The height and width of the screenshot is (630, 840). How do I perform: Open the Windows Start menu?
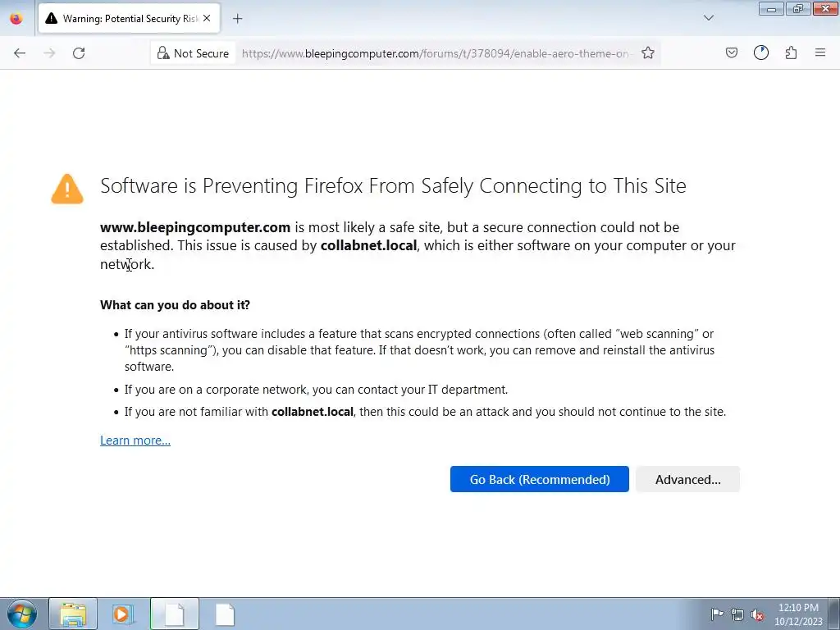tap(22, 614)
